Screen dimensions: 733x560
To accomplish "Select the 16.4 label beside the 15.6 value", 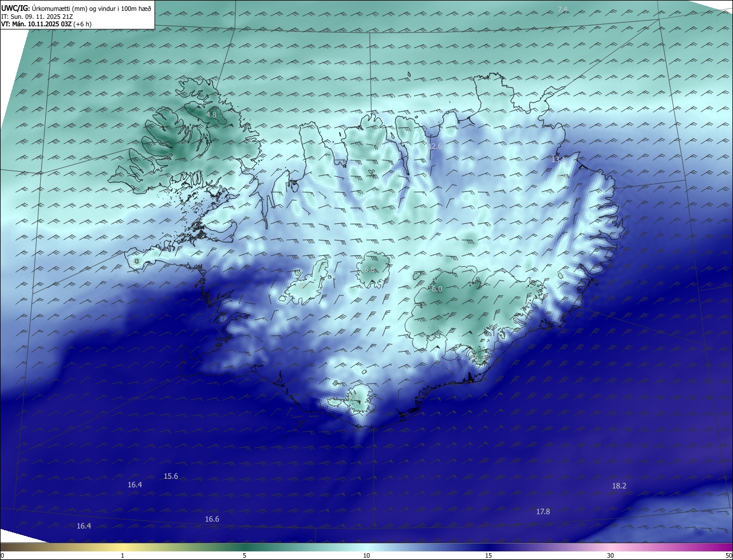I will tap(135, 485).
